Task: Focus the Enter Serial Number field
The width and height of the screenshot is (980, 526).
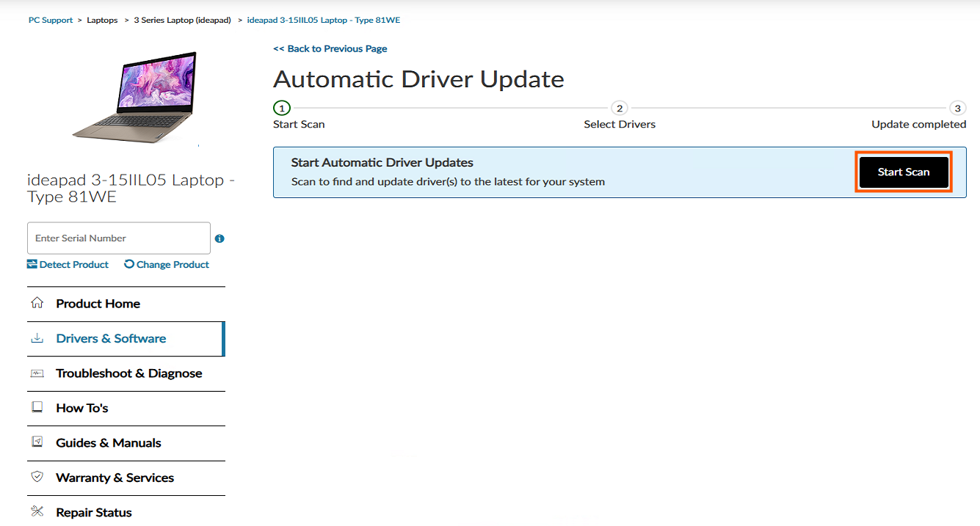Action: pyautogui.click(x=119, y=238)
